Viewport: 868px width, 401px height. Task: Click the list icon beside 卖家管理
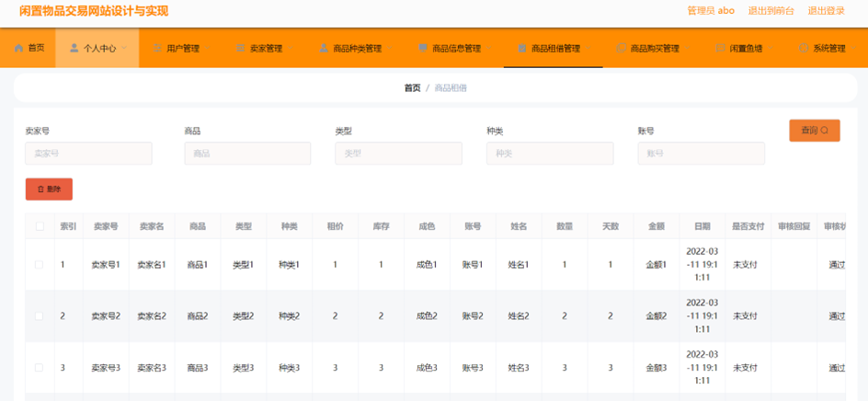240,48
